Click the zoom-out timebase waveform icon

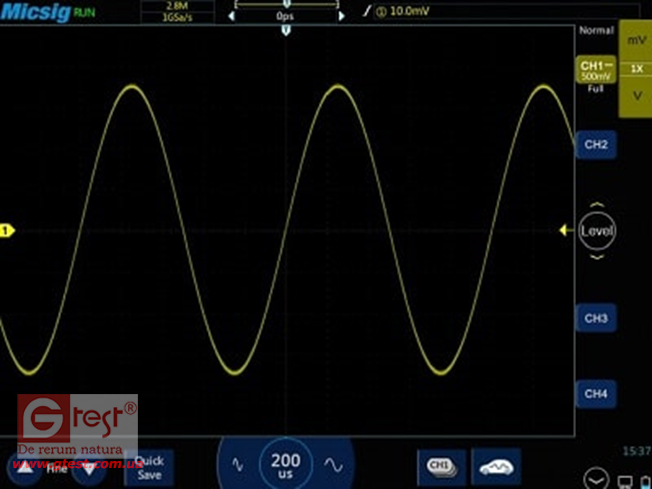pos(238,465)
